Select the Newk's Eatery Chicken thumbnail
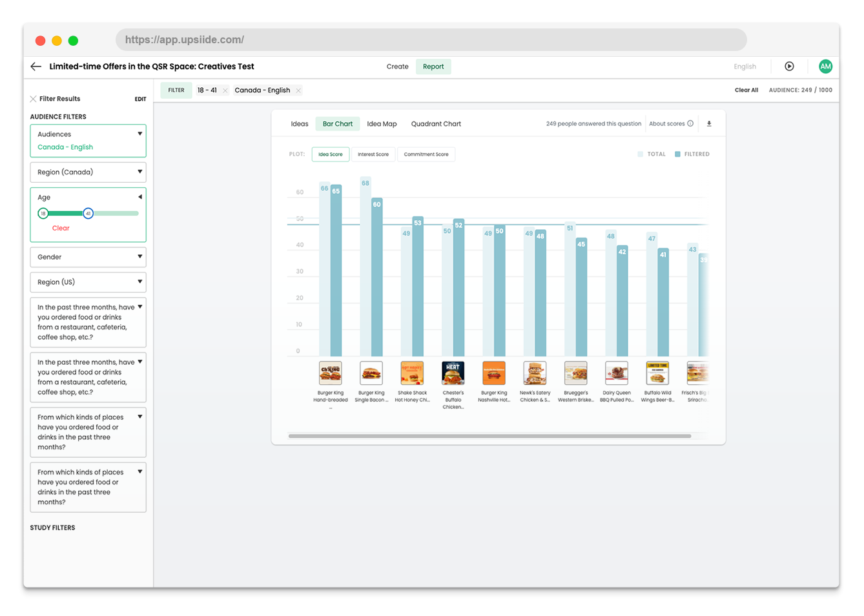This screenshot has width=864, height=616. coord(535,373)
